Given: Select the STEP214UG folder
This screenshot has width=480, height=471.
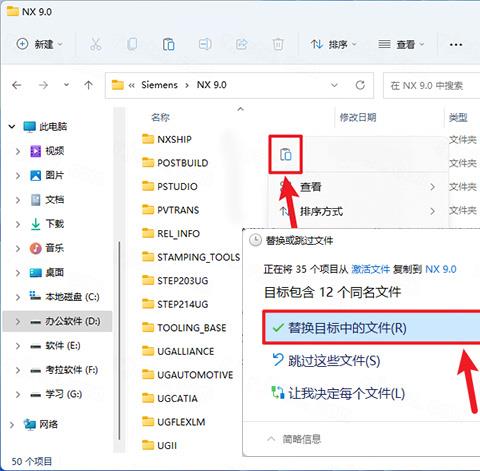Looking at the screenshot, I should coord(175,304).
